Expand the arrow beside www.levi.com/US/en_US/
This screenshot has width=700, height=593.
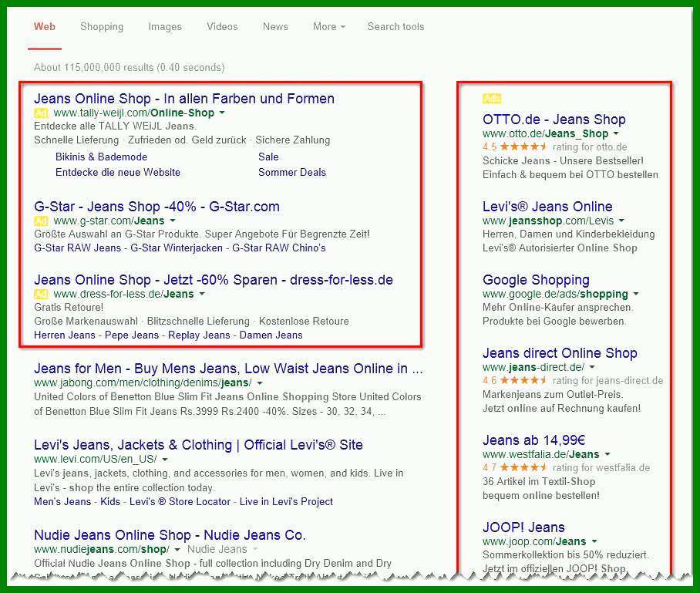[x=165, y=460]
